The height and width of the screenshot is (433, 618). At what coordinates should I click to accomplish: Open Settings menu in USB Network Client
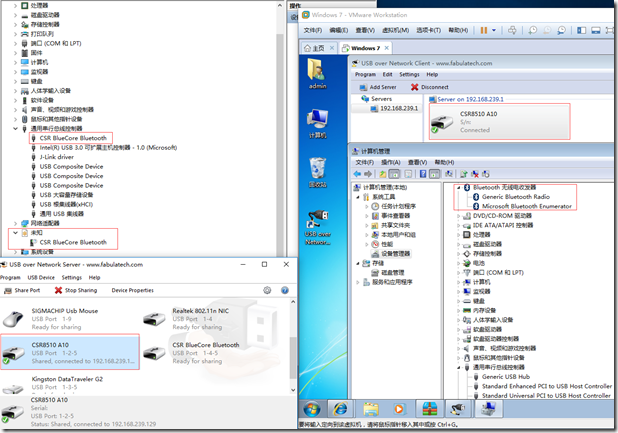point(409,74)
